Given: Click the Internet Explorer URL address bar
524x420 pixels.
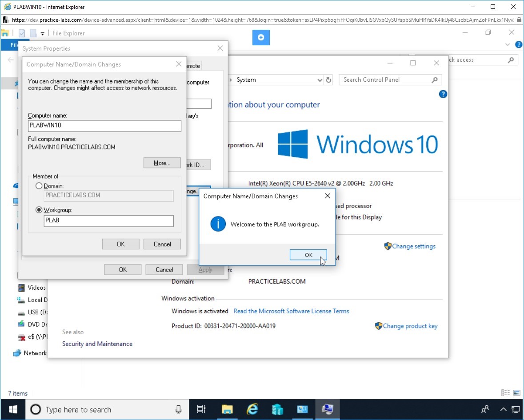Looking at the screenshot, I should [x=262, y=20].
